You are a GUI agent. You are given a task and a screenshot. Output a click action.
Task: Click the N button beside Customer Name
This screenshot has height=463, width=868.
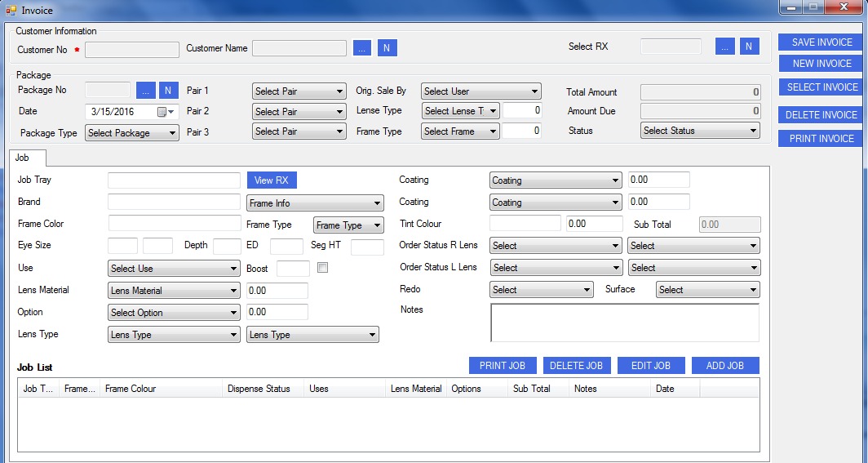(x=387, y=48)
